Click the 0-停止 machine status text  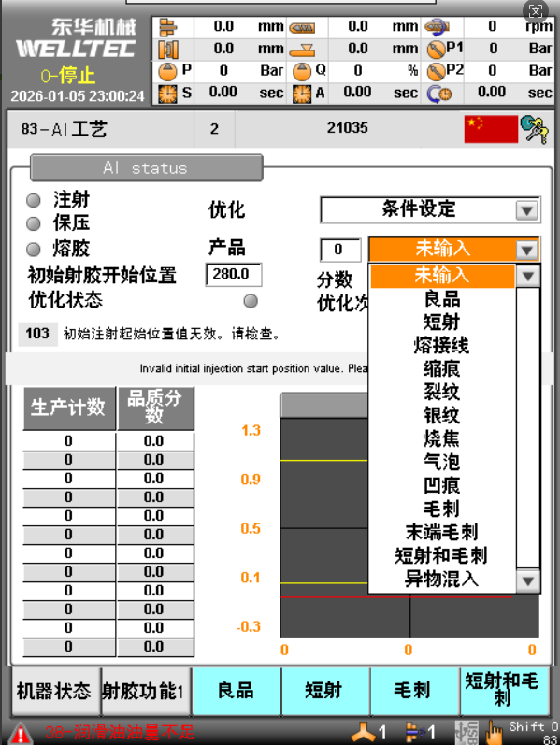(x=68, y=76)
